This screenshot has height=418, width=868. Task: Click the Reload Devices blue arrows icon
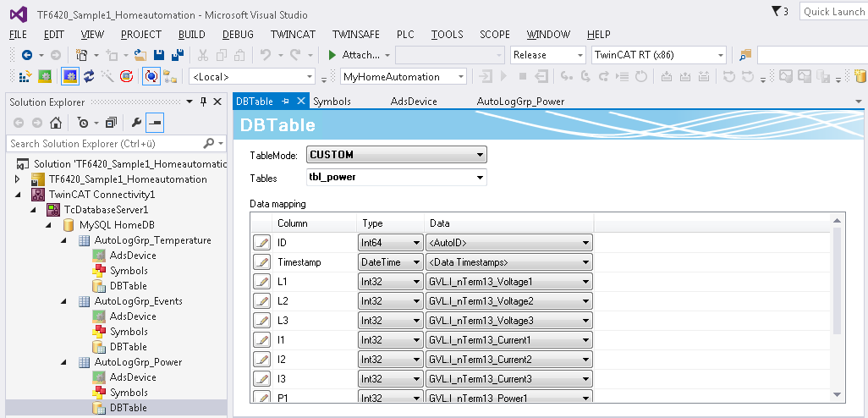89,76
